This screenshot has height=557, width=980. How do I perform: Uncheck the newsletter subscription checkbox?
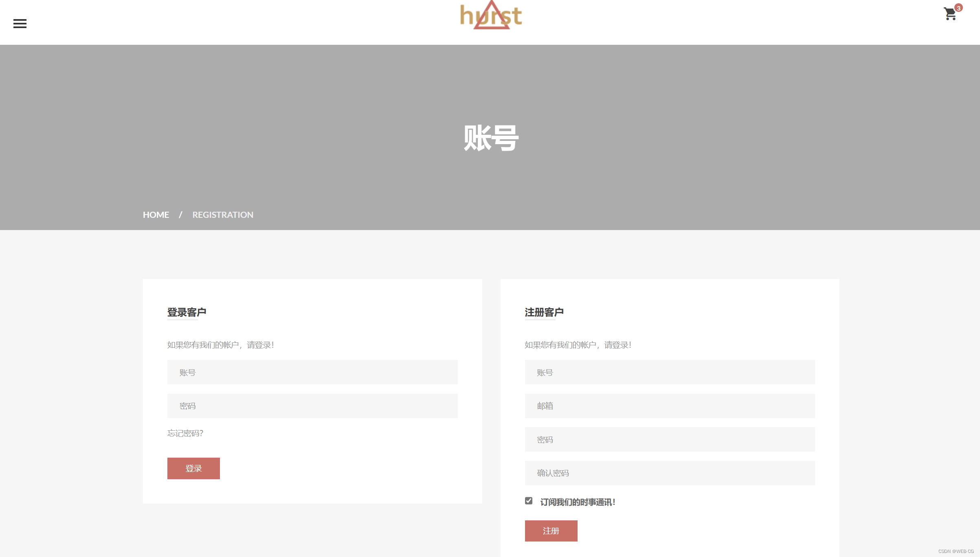(x=529, y=501)
